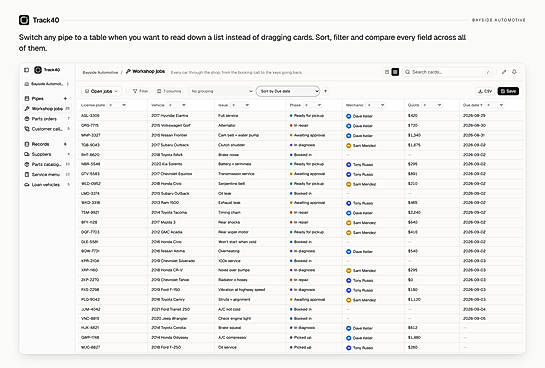Click the Rear wiper motor issue cell

coord(233,232)
